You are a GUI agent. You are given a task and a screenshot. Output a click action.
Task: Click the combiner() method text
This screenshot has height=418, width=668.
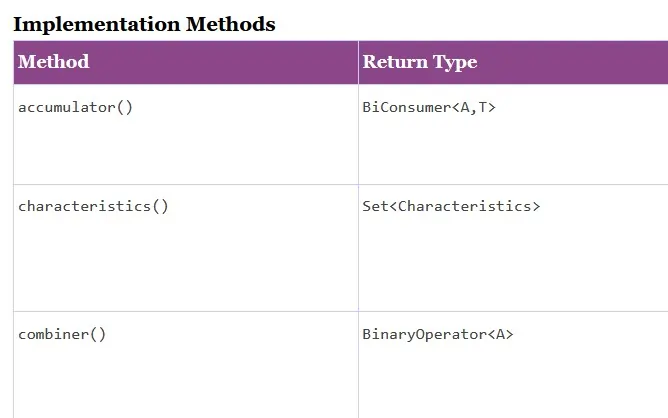(x=62, y=334)
